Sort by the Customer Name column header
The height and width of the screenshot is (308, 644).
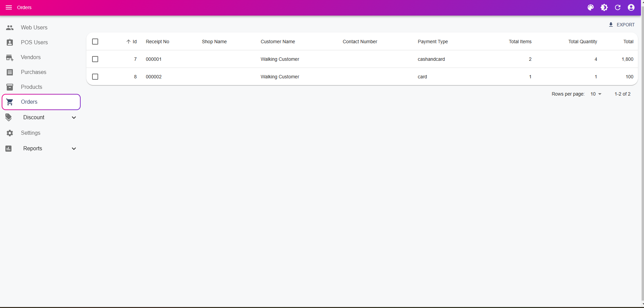(278, 42)
